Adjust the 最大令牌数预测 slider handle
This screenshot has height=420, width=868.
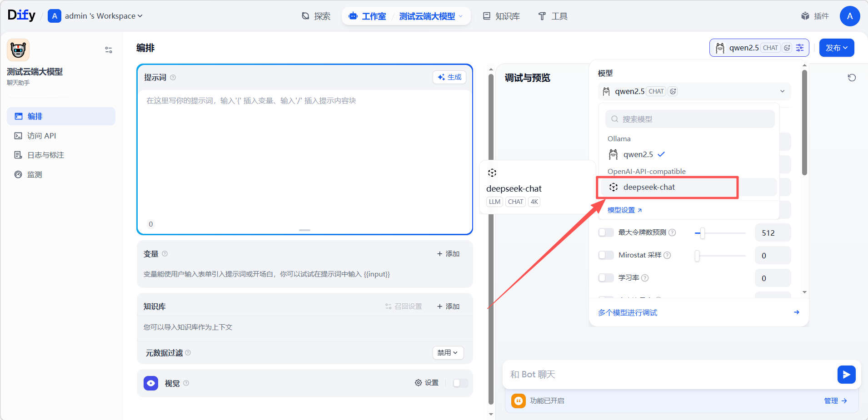click(x=703, y=233)
